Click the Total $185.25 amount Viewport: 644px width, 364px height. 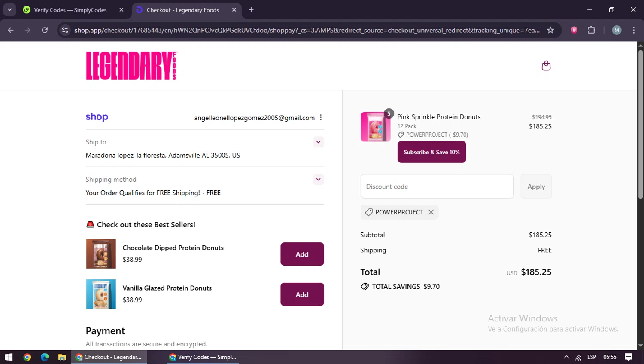click(x=536, y=272)
